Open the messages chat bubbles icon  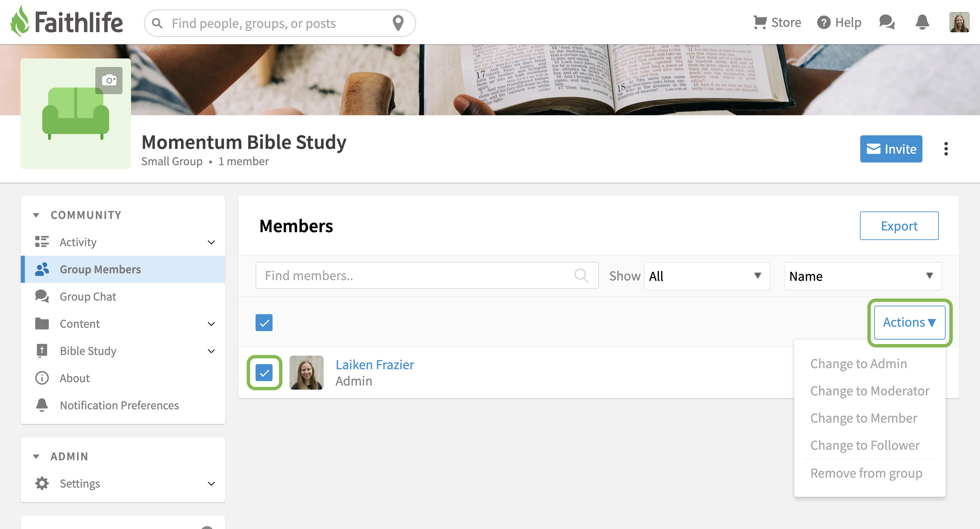[x=887, y=22]
